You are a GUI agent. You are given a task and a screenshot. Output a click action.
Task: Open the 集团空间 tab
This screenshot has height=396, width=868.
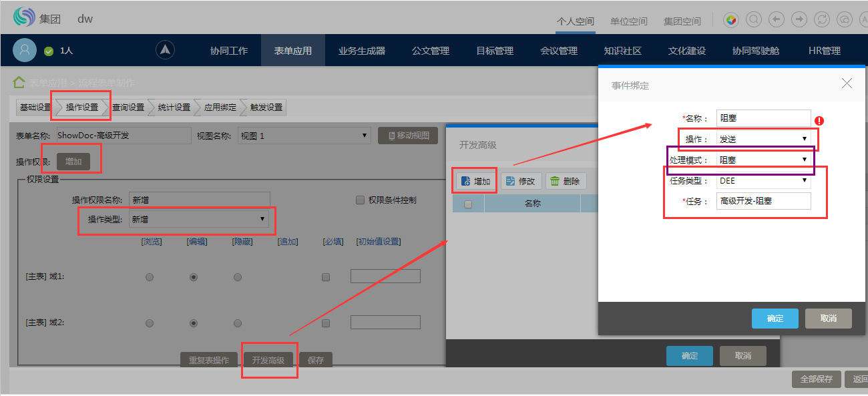682,21
